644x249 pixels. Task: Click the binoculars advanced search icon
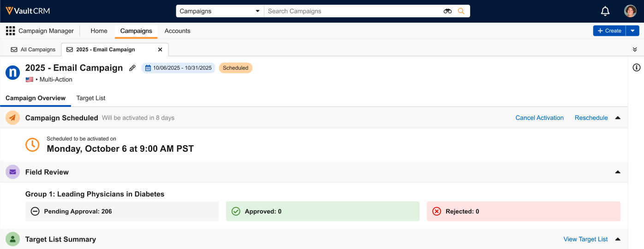point(447,11)
